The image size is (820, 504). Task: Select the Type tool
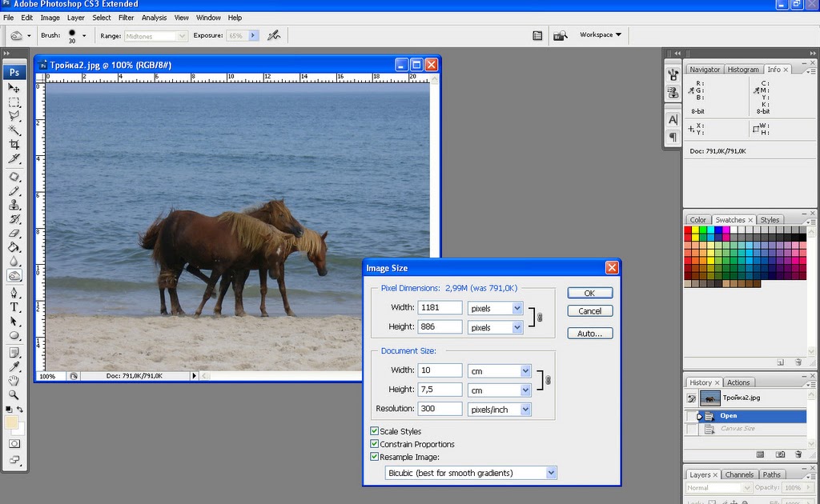click(x=14, y=307)
